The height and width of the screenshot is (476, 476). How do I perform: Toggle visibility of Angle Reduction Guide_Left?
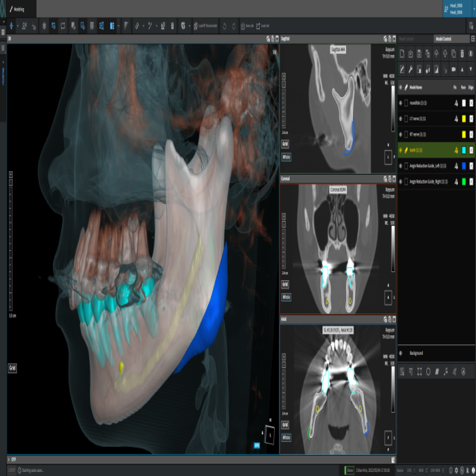point(401,166)
